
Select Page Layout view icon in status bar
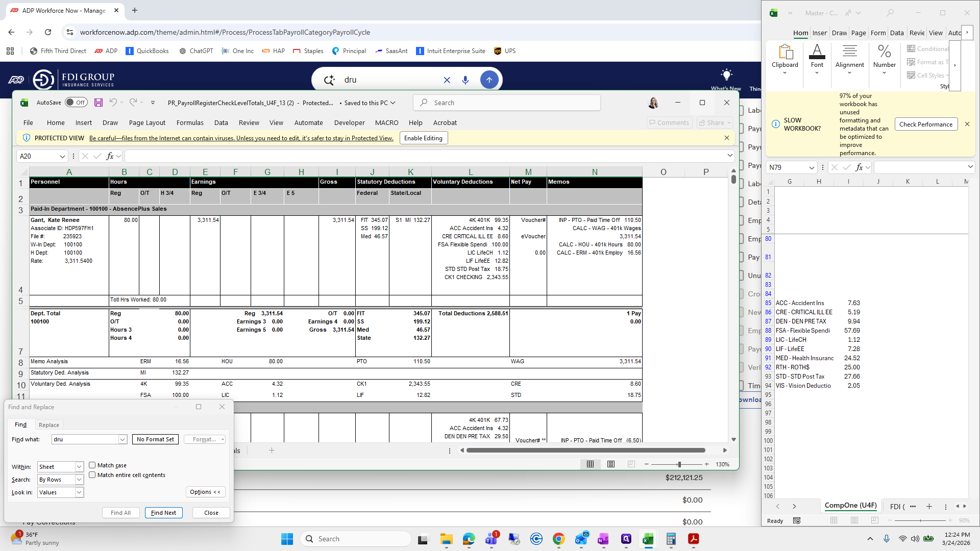coord(611,464)
